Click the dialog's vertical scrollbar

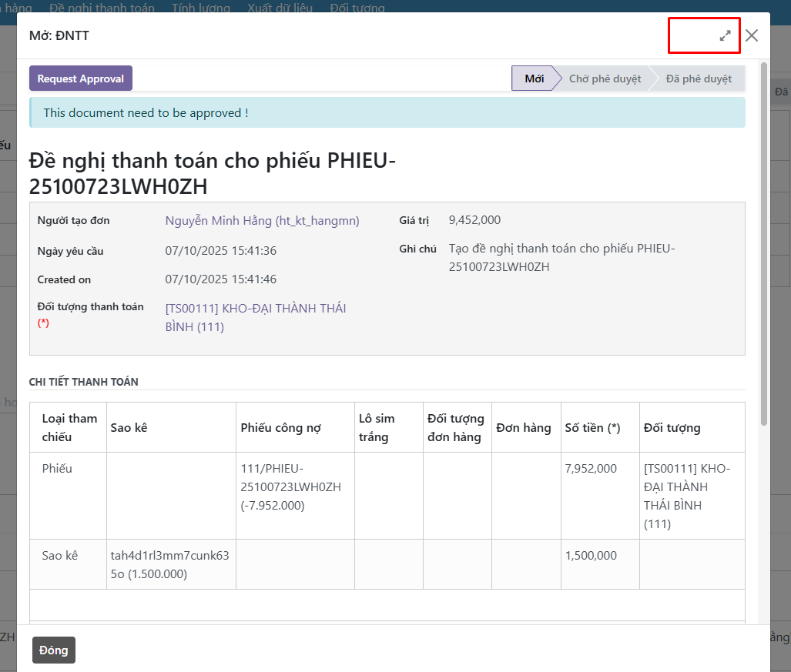tap(763, 246)
